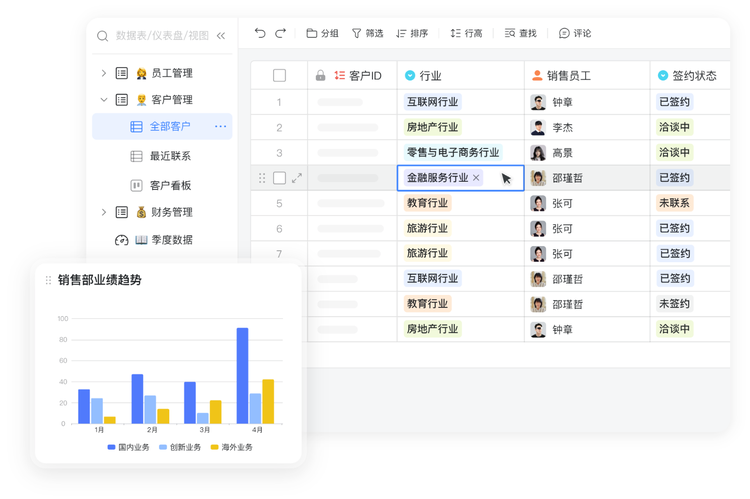
Task: Click the 客户ID column header
Action: coord(352,76)
